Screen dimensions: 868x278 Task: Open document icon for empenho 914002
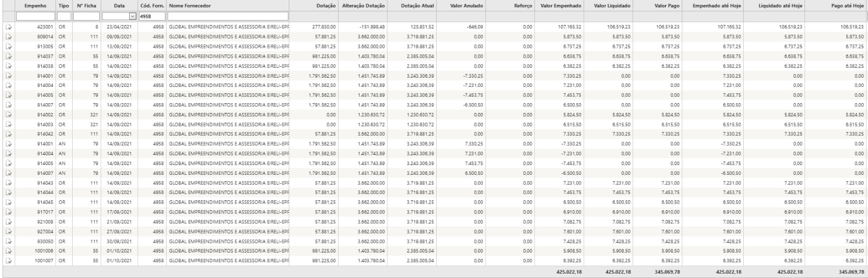pyautogui.click(x=9, y=115)
